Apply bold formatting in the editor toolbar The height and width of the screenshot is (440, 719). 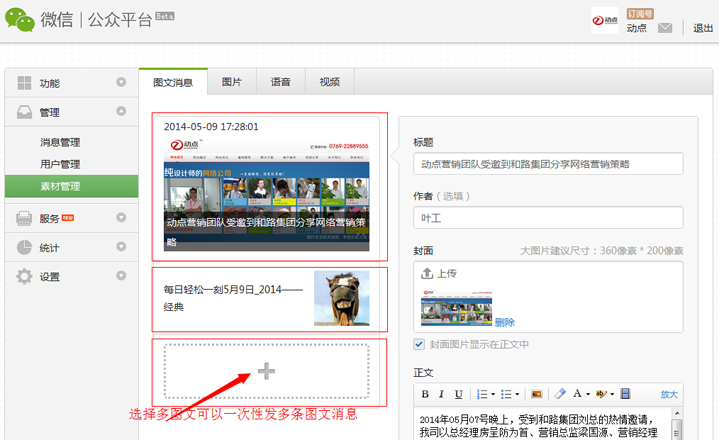click(x=425, y=394)
